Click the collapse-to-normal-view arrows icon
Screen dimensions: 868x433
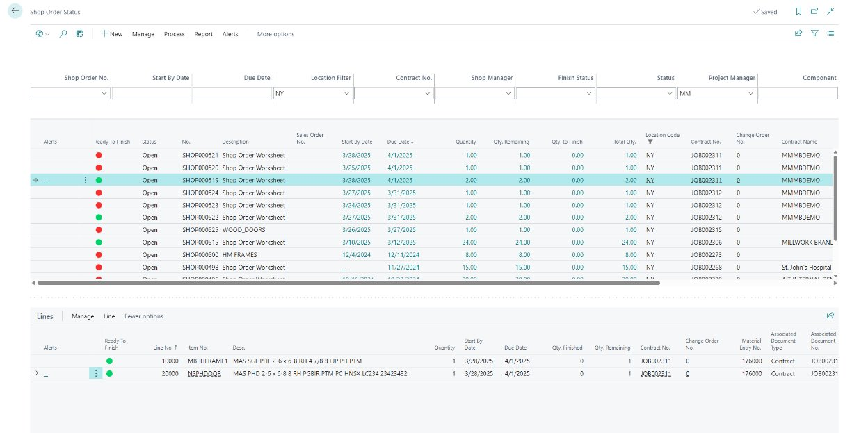tap(829, 12)
